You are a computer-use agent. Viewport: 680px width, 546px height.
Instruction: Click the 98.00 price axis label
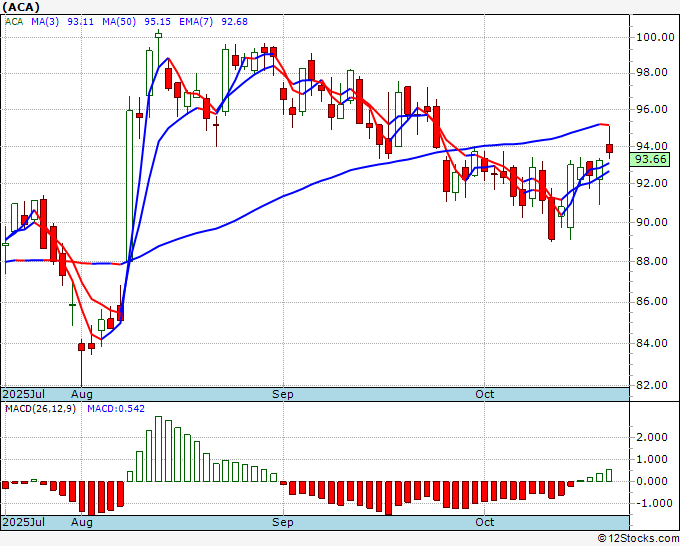(x=652, y=72)
